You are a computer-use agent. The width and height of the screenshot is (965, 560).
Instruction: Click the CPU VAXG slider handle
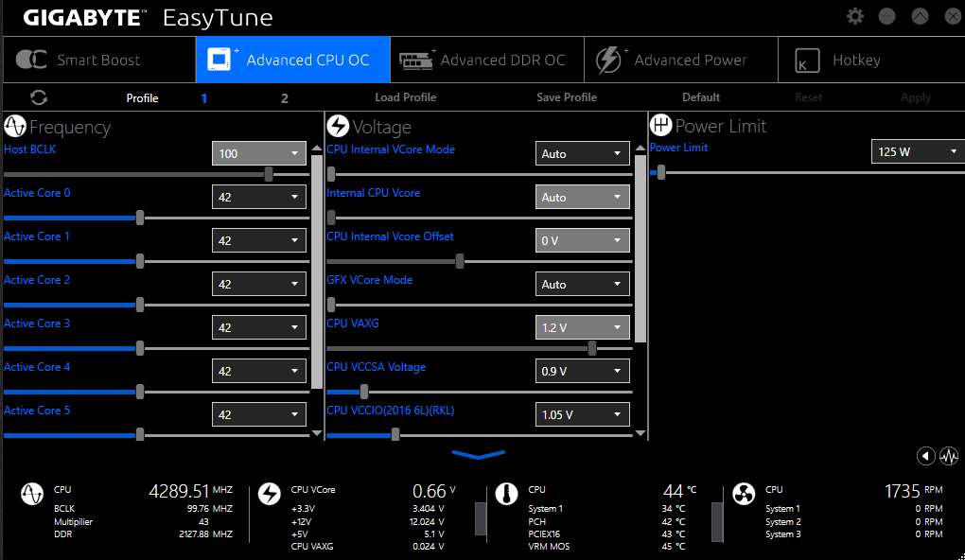pyautogui.click(x=592, y=348)
